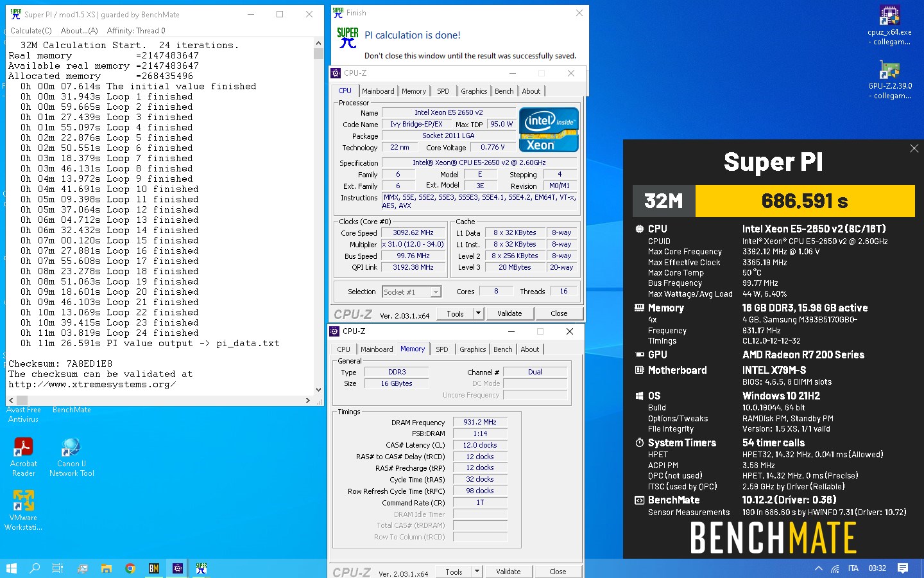
Task: Open File Explorer from the taskbar
Action: point(107,568)
